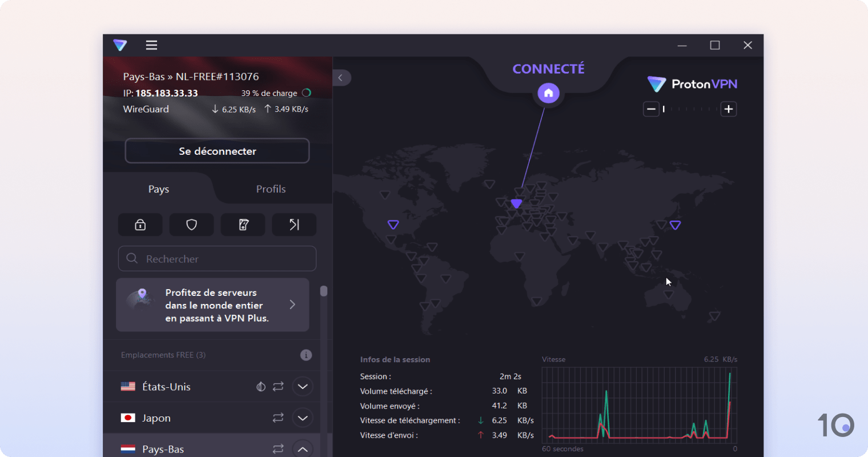Open the Pays tab
This screenshot has width=868, height=457.
[x=158, y=189]
